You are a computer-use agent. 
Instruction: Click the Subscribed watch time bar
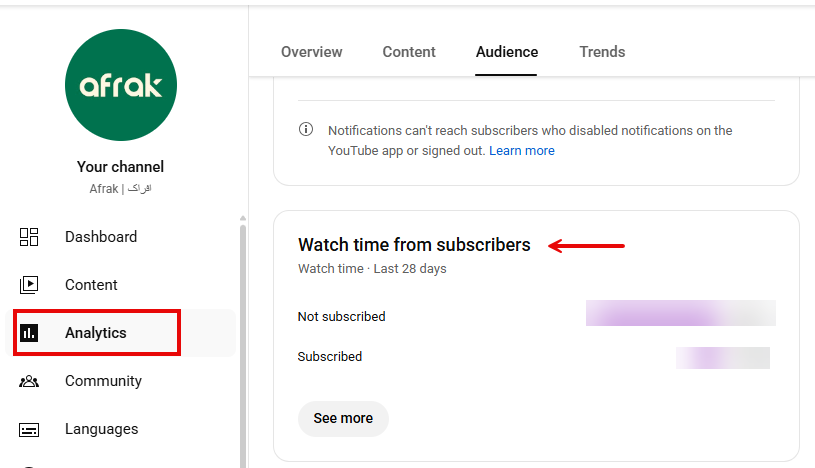[x=722, y=357]
